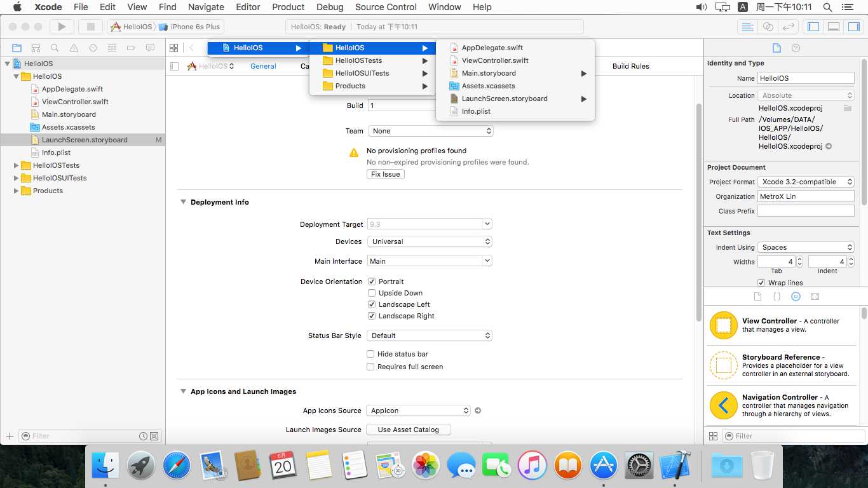Collapse the App Icons and Launch Images section
The width and height of the screenshot is (868, 488).
pyautogui.click(x=183, y=391)
